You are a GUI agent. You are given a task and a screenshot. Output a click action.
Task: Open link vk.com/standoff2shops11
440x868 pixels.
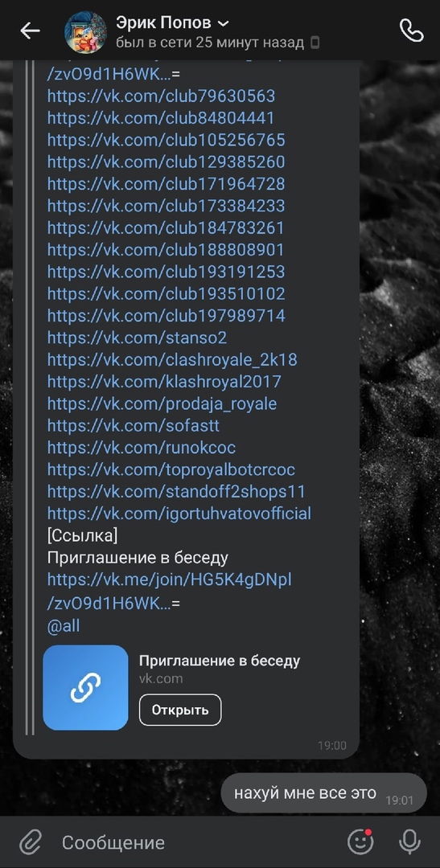click(x=176, y=492)
